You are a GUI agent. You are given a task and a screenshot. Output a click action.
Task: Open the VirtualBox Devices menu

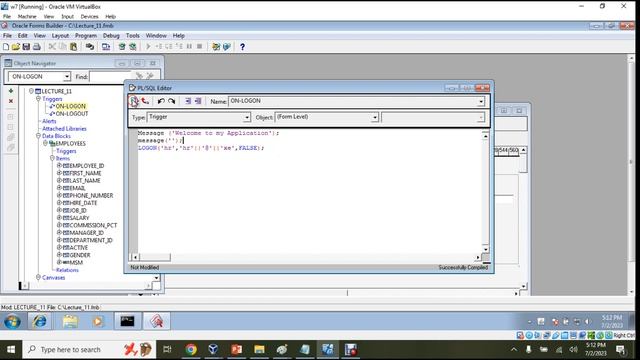pyautogui.click(x=89, y=16)
